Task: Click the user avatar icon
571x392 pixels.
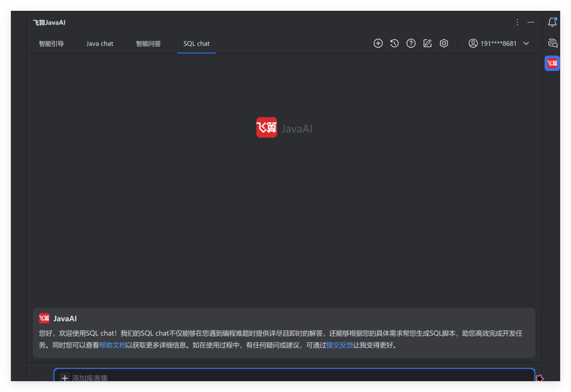Action: pyautogui.click(x=473, y=43)
